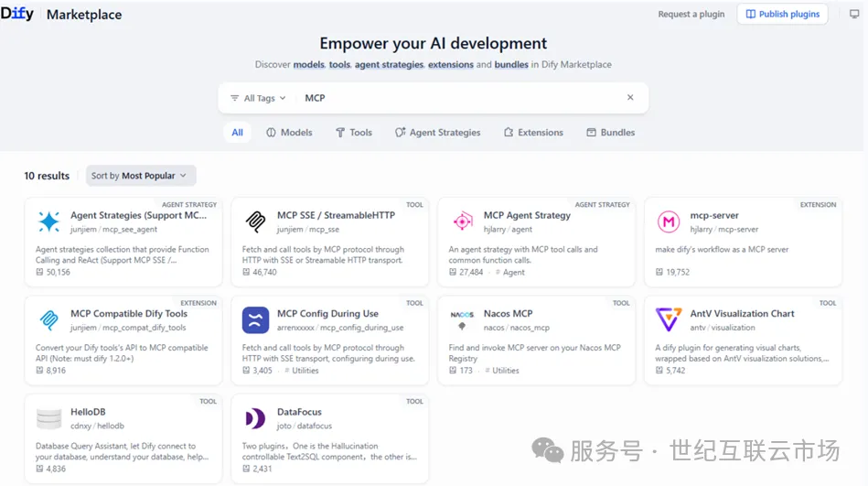Click the MCP Agent Strategy plugin icon
Image resolution: width=868 pixels, height=486 pixels.
[462, 221]
